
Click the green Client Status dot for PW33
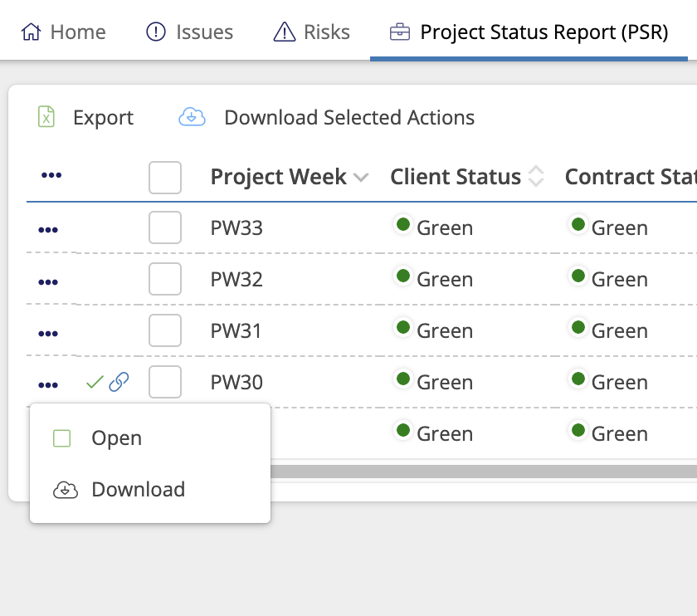pyautogui.click(x=403, y=224)
